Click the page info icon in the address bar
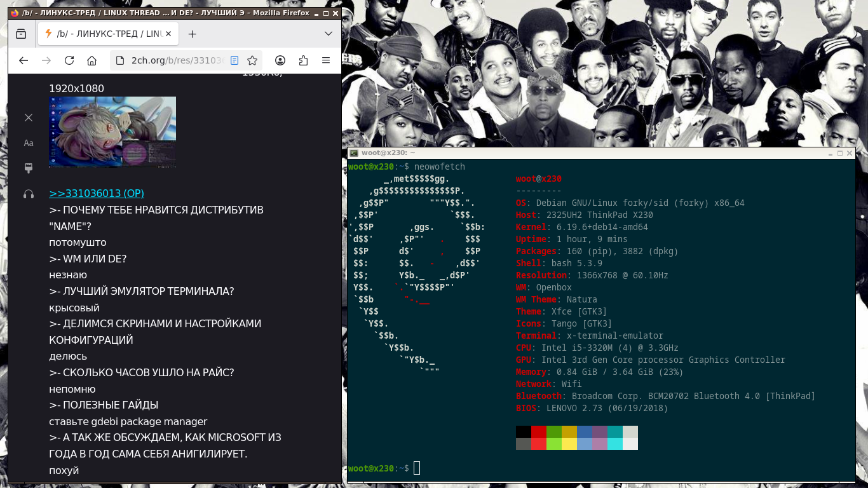 coord(119,60)
